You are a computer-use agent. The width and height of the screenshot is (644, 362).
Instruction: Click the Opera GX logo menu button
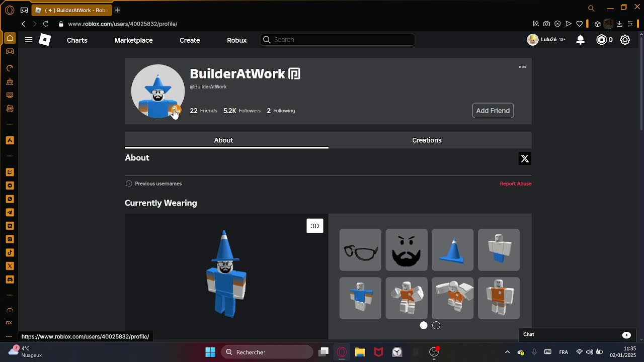point(10,10)
